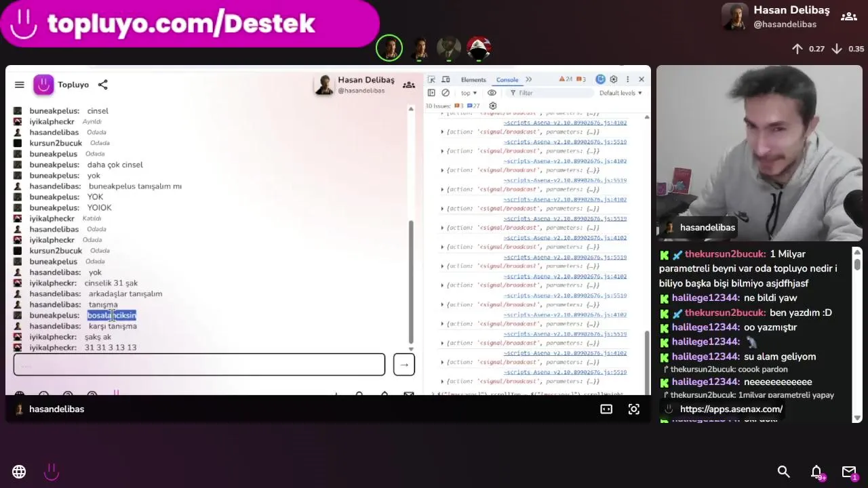868x488 pixels.
Task: Open the hamburger menu beside Topluyo logo
Action: 20,85
